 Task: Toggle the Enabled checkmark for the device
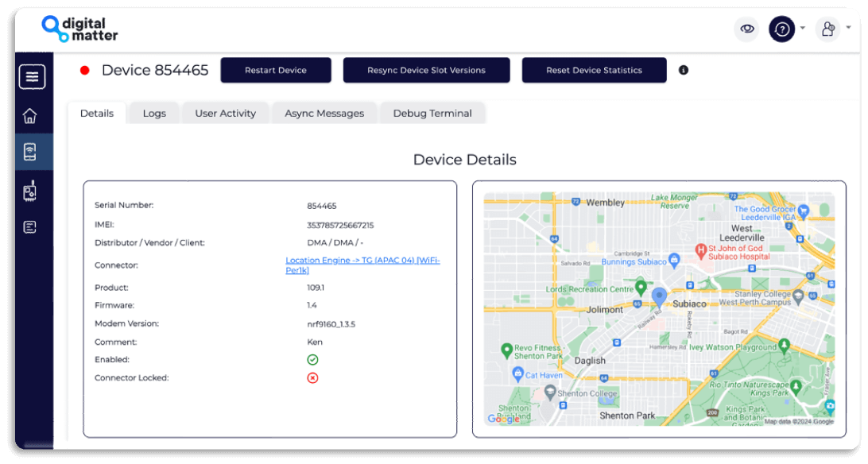[312, 359]
